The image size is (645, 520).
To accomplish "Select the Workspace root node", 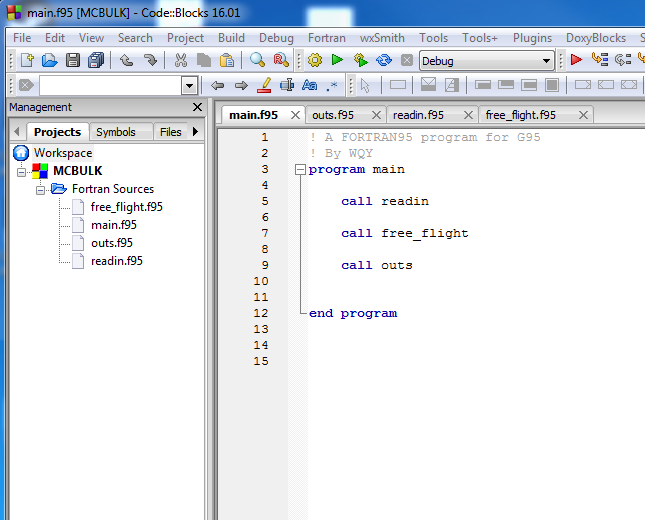I will point(63,153).
